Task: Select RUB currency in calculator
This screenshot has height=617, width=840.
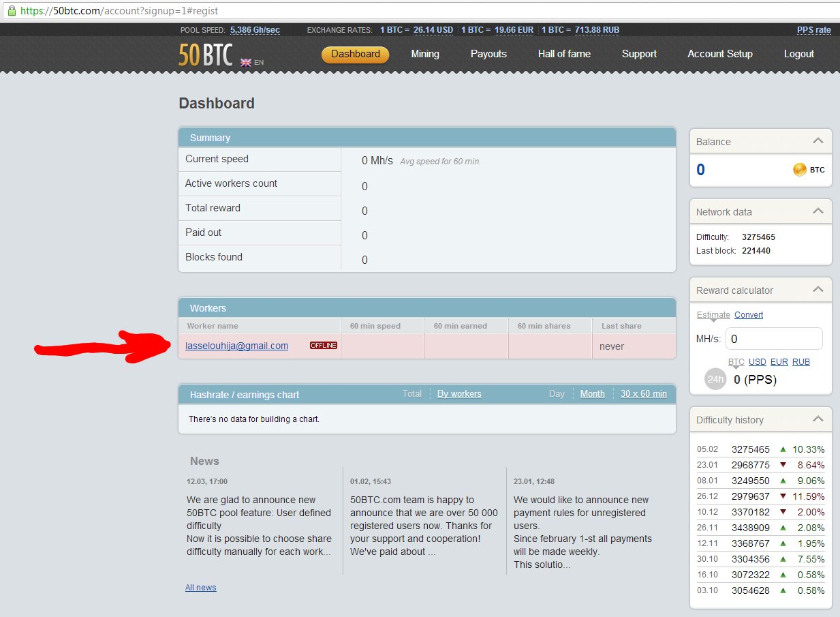Action: (x=801, y=362)
